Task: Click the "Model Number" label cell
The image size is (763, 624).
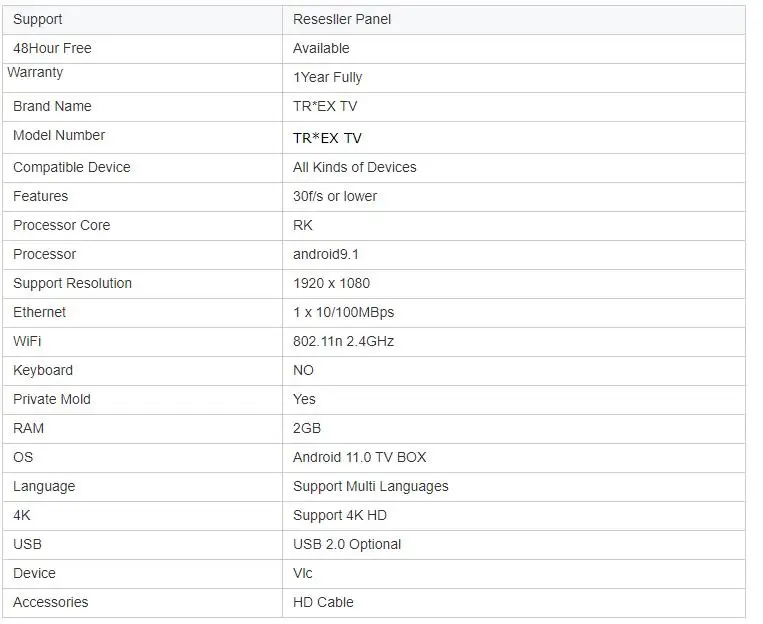Action: pos(59,135)
